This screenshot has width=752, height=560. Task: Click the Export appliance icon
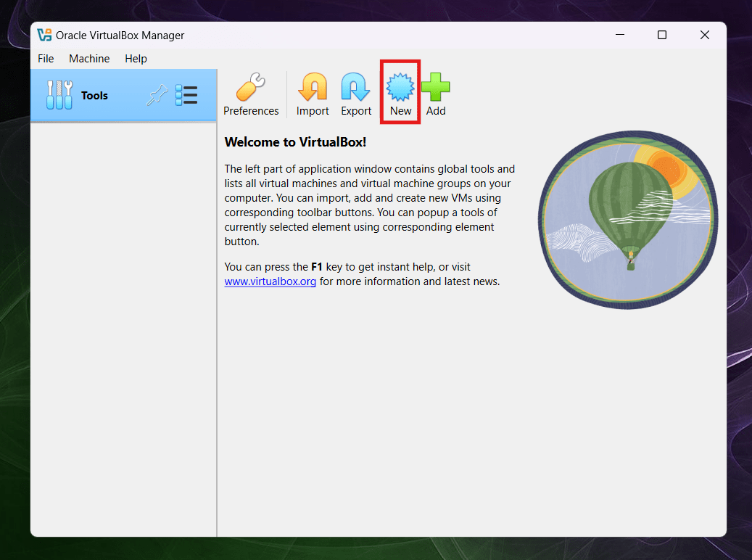(356, 88)
